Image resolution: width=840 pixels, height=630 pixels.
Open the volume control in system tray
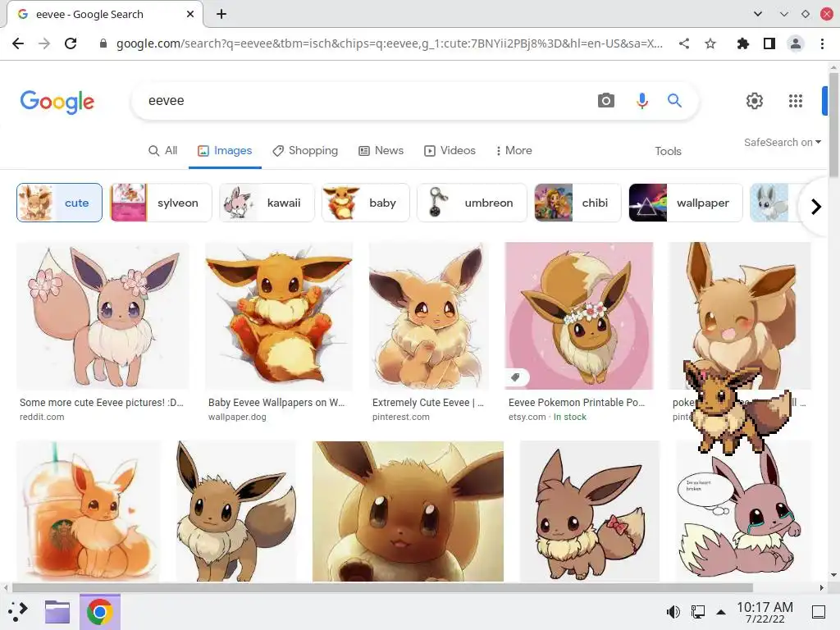pyautogui.click(x=673, y=611)
